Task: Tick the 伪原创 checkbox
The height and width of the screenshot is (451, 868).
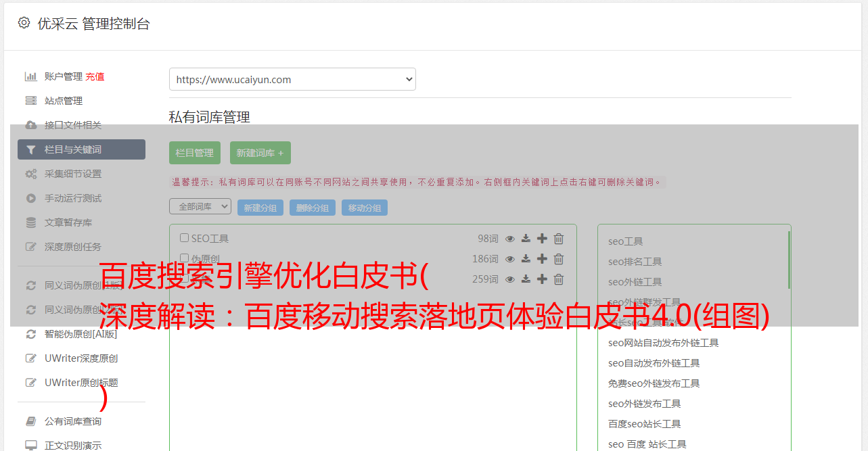Action: [x=184, y=258]
